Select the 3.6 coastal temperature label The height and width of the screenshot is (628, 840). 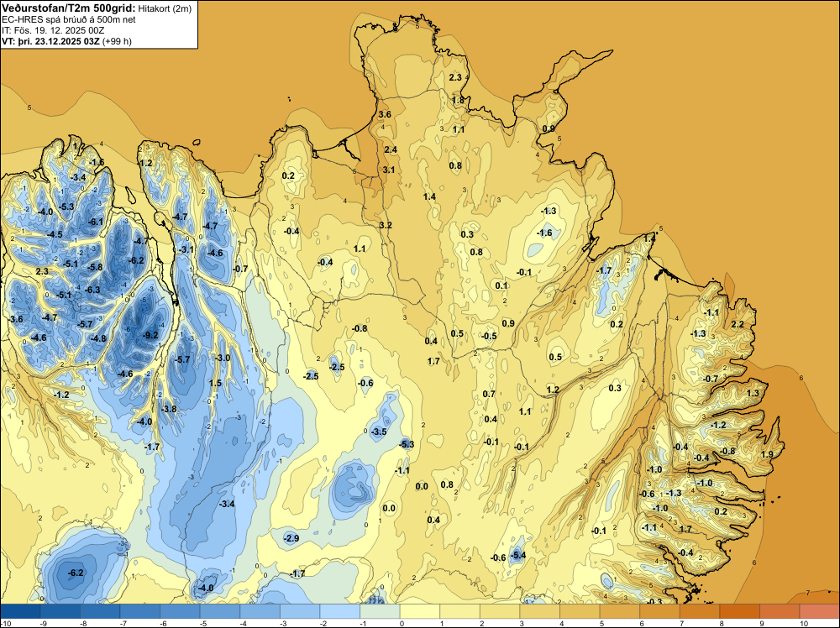tap(385, 114)
